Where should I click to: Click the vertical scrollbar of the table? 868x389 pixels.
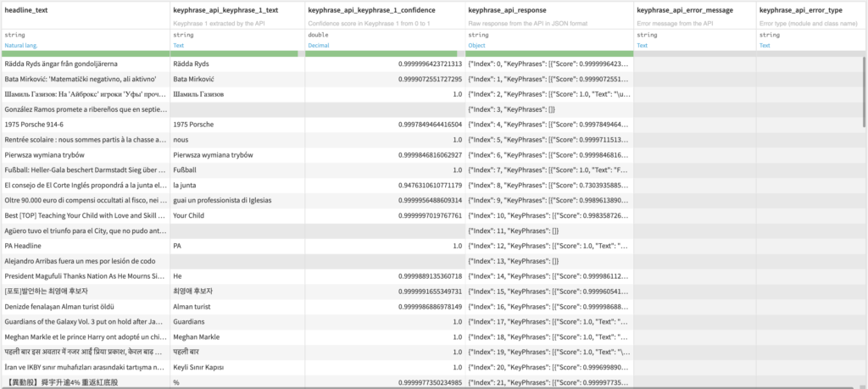864,92
